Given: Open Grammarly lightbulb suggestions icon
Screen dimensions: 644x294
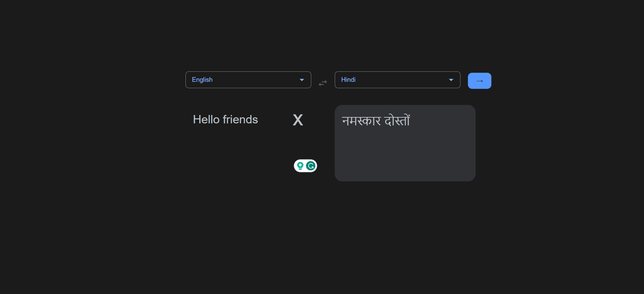Looking at the screenshot, I should (300, 166).
